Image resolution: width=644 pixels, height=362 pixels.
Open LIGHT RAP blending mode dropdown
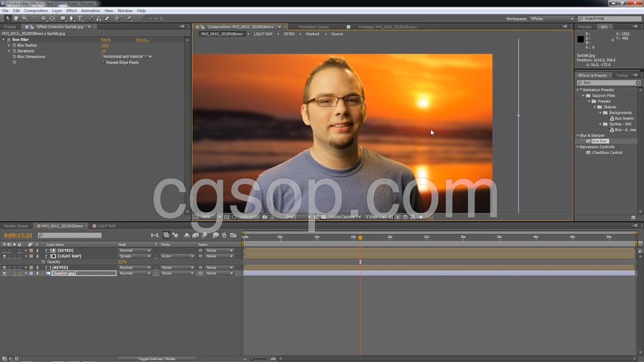point(134,256)
